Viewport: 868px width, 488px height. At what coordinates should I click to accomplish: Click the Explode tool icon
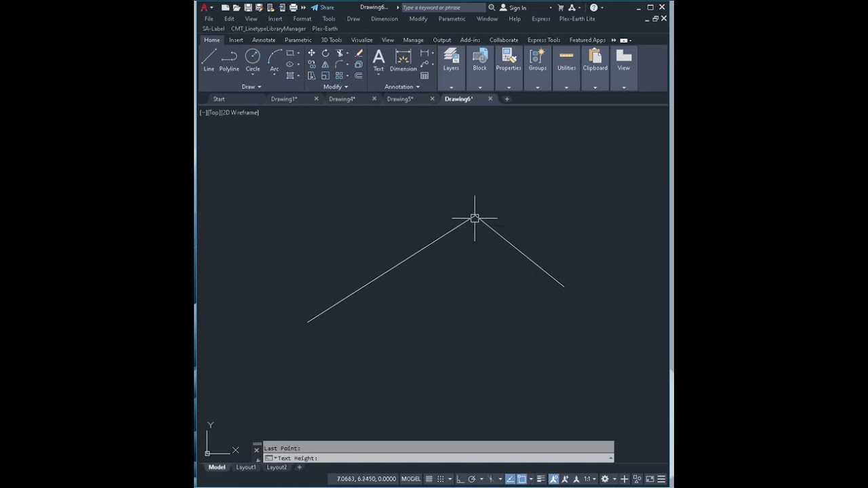359,64
